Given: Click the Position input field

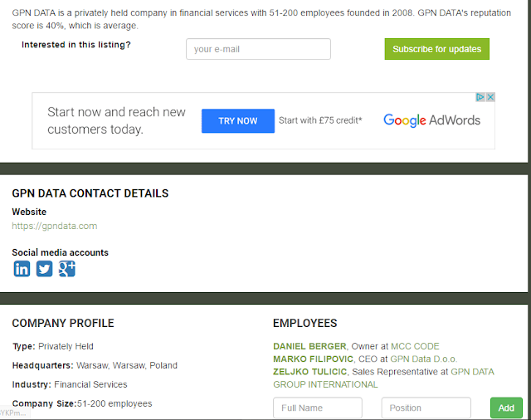Looking at the screenshot, I should [x=426, y=408].
